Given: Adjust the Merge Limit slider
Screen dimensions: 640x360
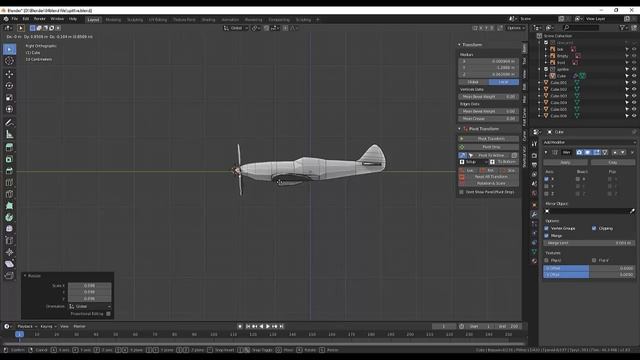Looking at the screenshot, I should (x=589, y=243).
